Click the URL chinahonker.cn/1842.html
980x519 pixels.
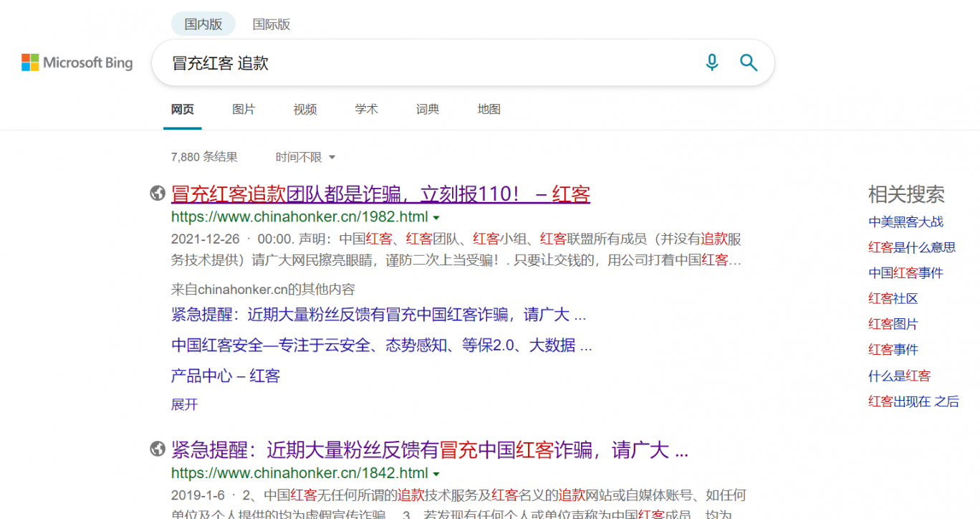299,473
